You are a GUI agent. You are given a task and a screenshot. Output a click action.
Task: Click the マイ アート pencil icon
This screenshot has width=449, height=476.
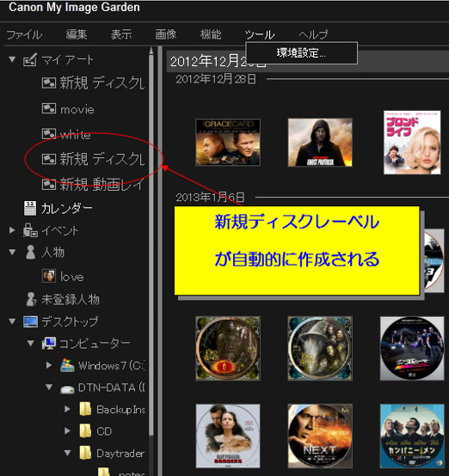pyautogui.click(x=30, y=59)
